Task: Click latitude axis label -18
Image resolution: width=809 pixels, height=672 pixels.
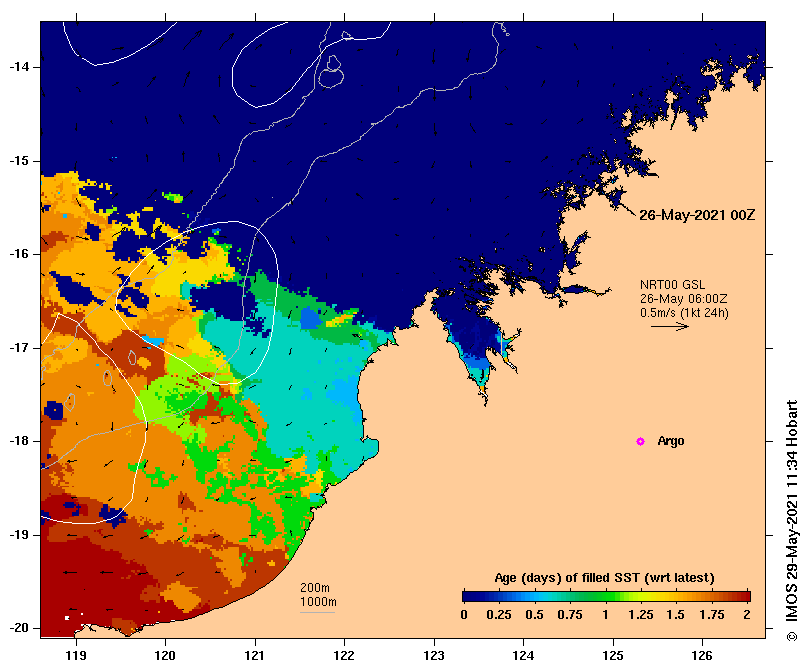Action: point(19,441)
